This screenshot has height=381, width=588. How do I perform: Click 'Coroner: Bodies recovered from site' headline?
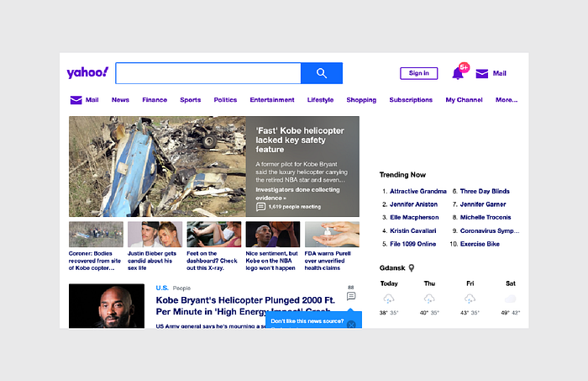[95, 261]
